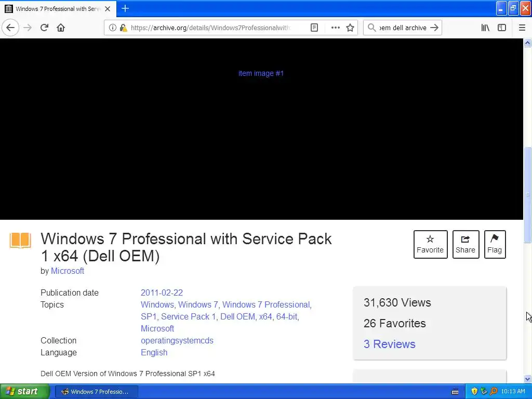Click the mixed-content lock warning icon

point(123,28)
